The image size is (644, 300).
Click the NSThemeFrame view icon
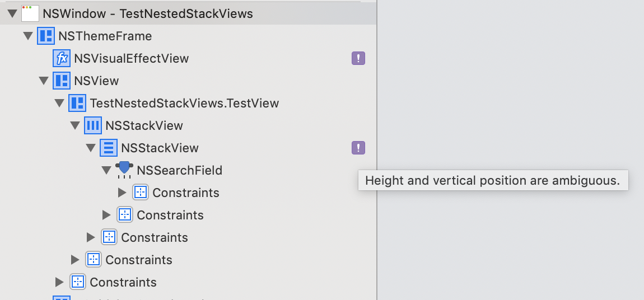click(45, 36)
